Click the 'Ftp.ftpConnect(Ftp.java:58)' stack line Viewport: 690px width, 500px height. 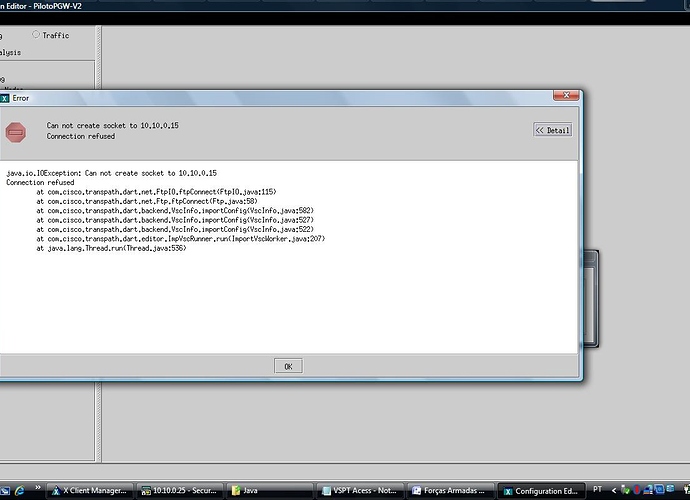(147, 201)
